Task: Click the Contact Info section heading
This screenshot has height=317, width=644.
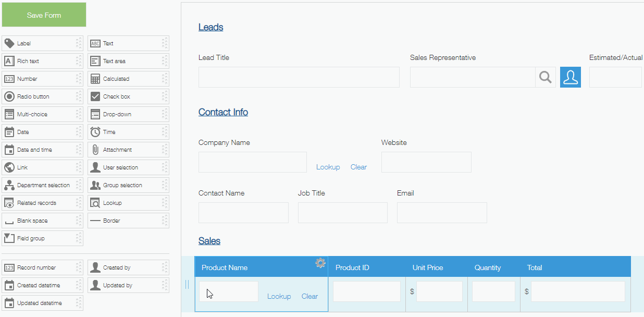Action: (x=223, y=112)
